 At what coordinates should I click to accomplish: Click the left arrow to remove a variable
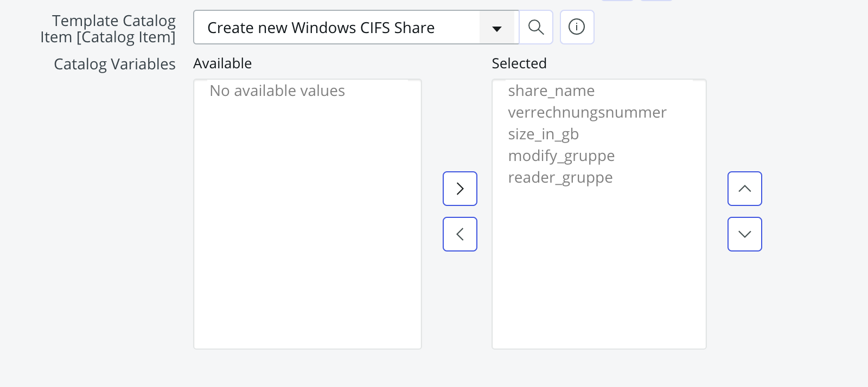(459, 234)
